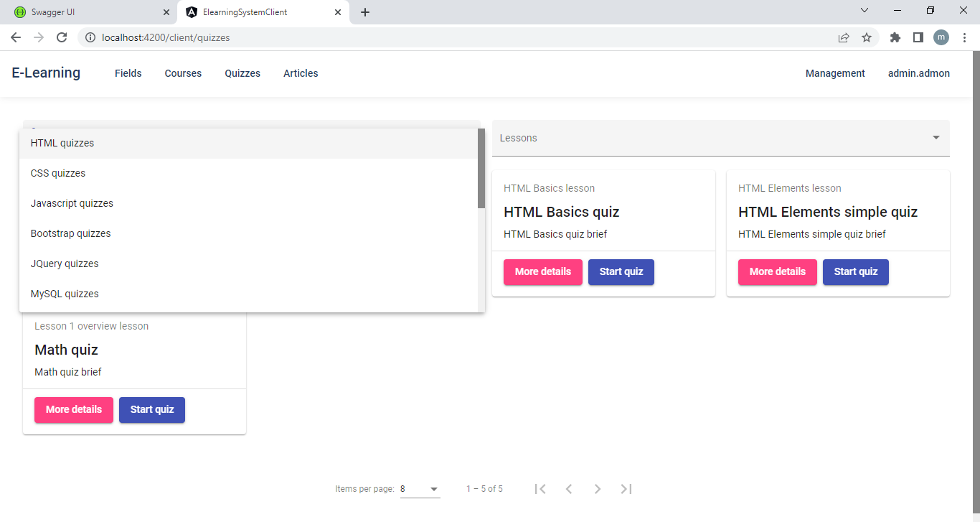Choose Javascript quizzes from the list
This screenshot has height=522, width=980.
72,203
